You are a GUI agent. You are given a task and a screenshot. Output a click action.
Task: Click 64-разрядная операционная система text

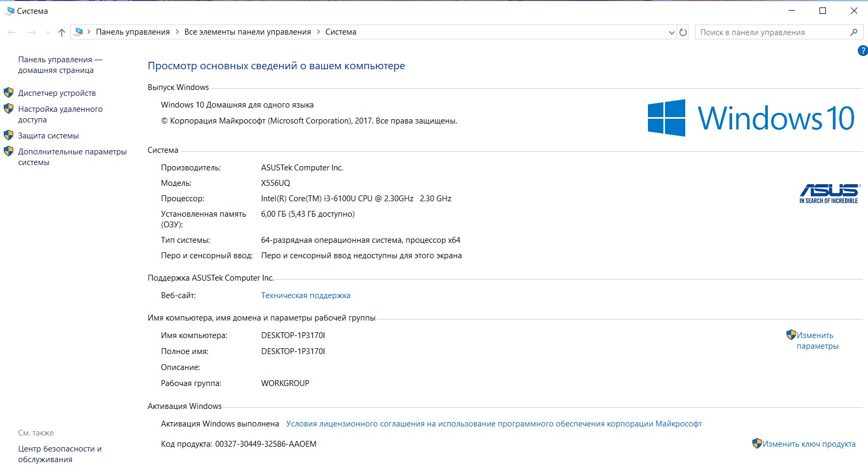click(x=361, y=240)
